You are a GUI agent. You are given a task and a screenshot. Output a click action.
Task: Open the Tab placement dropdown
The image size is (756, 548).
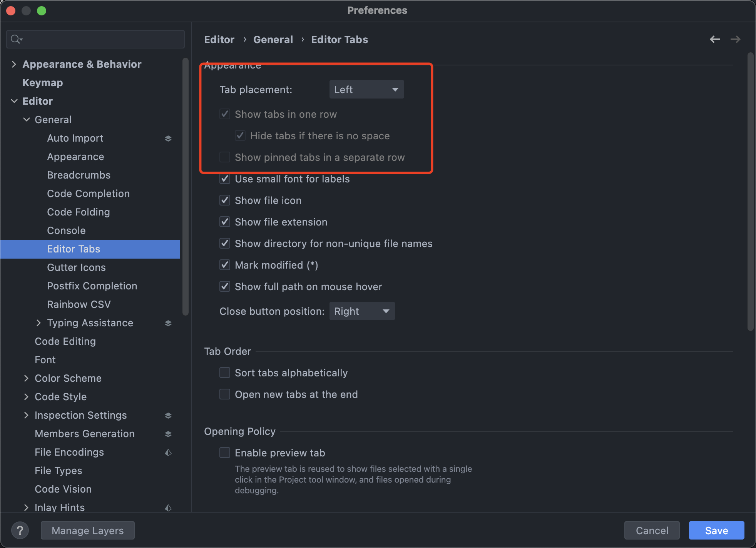[366, 90]
